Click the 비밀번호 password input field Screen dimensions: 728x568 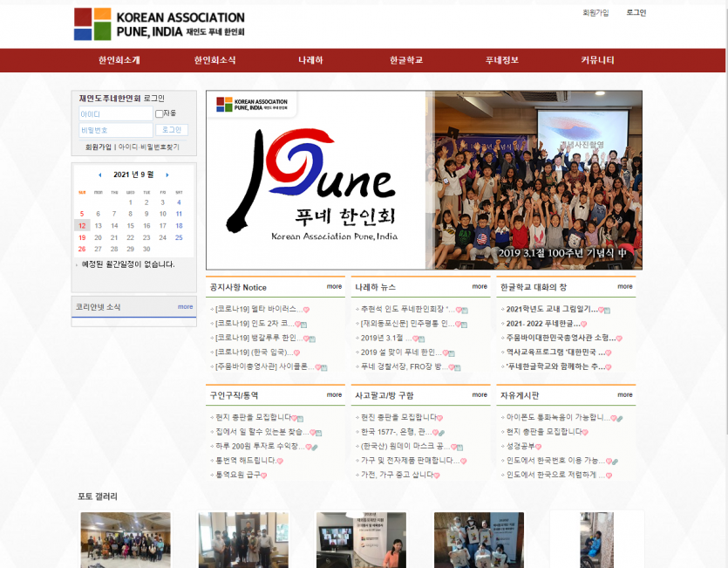pyautogui.click(x=115, y=130)
